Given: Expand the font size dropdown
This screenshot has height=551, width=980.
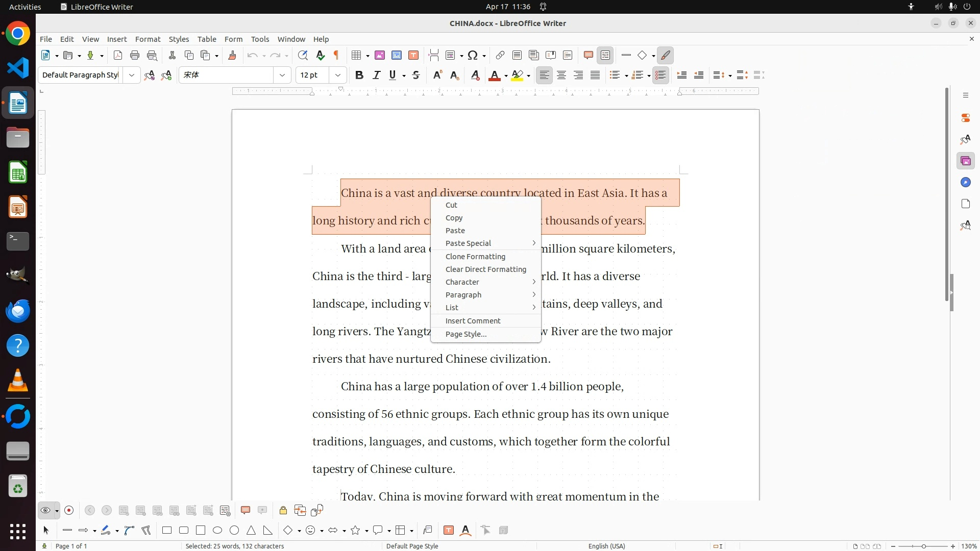Looking at the screenshot, I should (x=338, y=76).
